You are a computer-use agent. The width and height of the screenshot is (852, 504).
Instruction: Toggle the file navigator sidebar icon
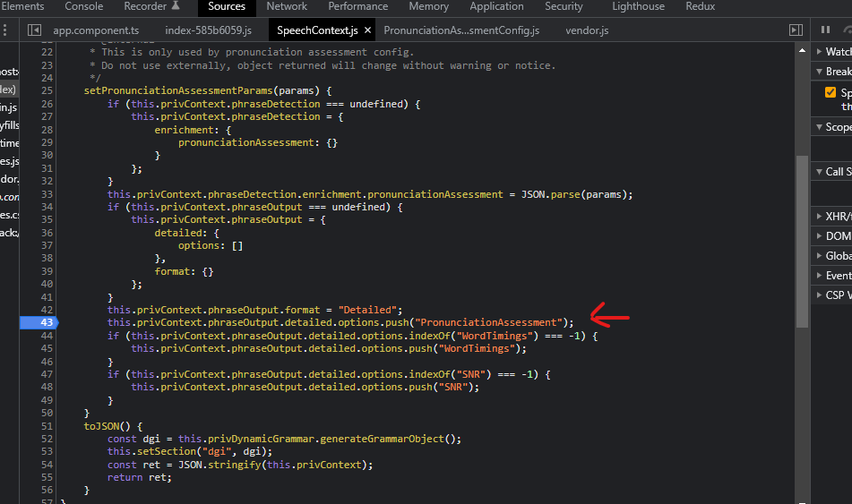click(x=34, y=30)
